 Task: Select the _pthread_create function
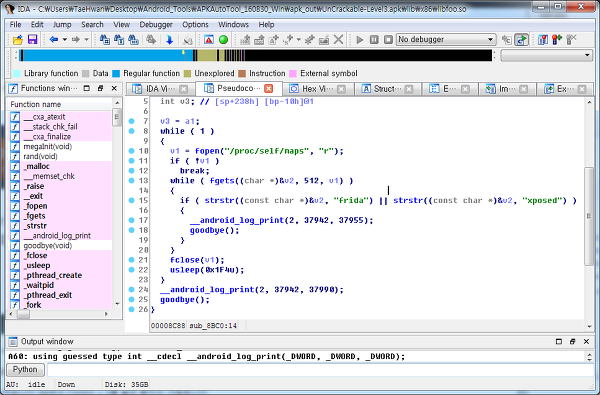(x=52, y=276)
